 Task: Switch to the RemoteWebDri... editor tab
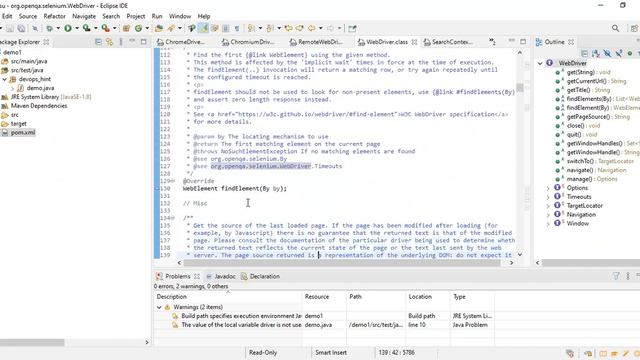pyautogui.click(x=316, y=42)
